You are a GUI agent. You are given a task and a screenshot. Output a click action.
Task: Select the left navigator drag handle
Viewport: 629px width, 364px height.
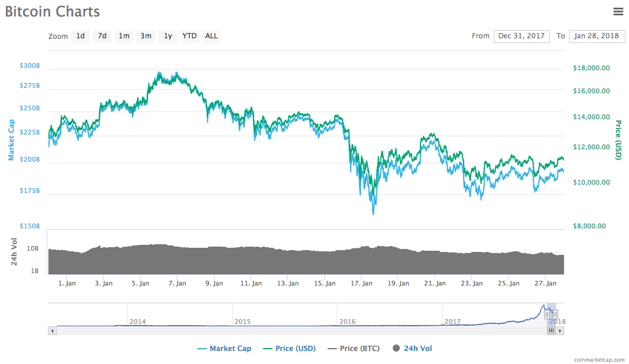(x=546, y=314)
